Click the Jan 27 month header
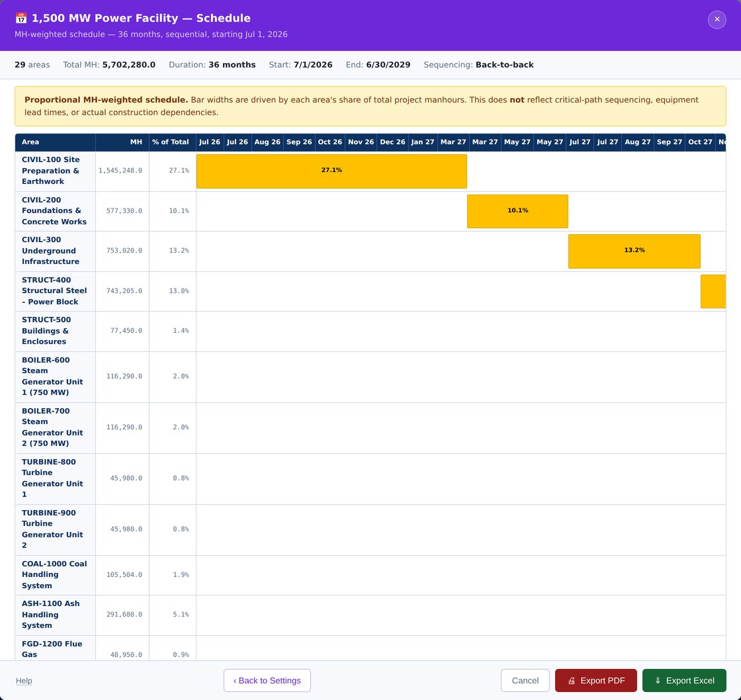Viewport: 741px width, 700px height. pos(423,142)
